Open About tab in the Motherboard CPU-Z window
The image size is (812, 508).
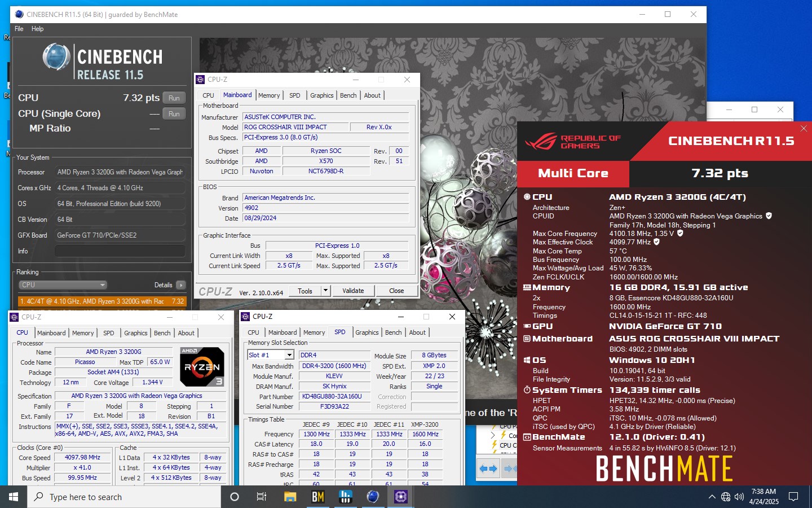click(372, 95)
